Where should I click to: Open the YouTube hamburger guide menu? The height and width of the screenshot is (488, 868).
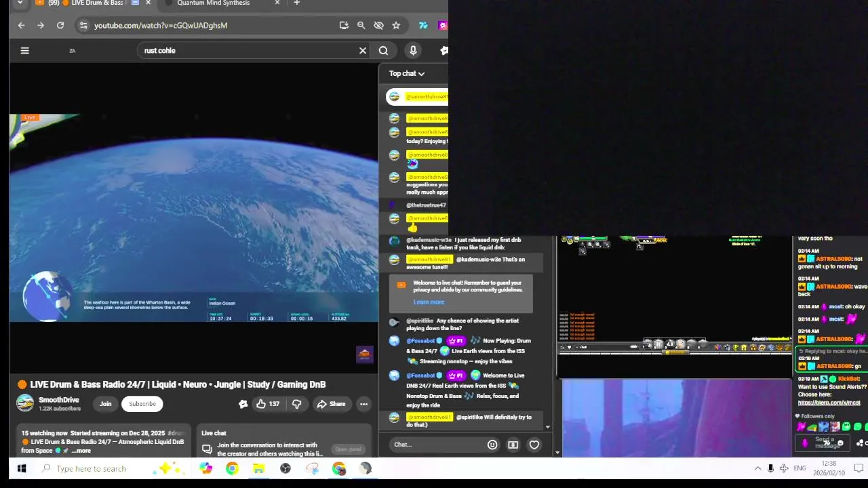[x=24, y=50]
